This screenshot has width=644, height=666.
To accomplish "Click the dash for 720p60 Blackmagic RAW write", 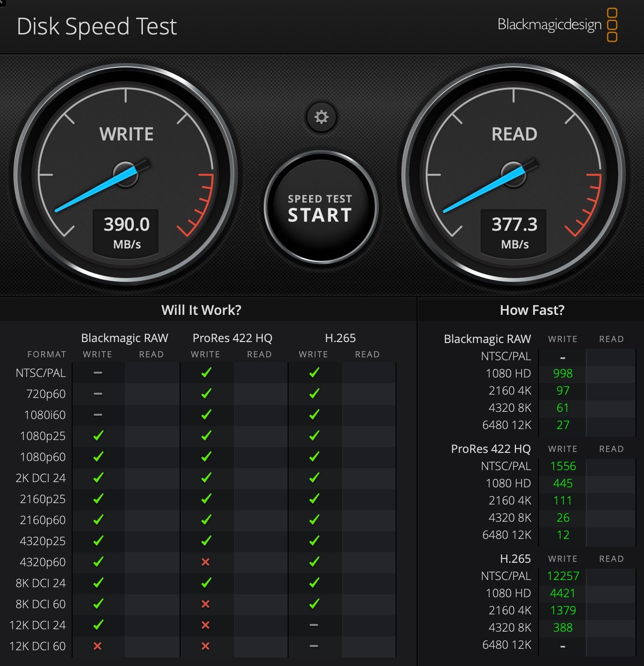I will 98,394.
